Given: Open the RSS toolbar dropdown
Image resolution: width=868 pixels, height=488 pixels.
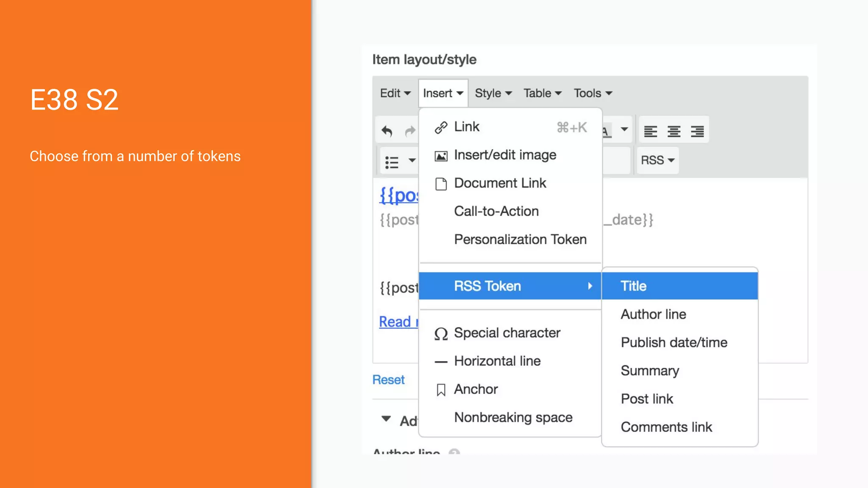Looking at the screenshot, I should point(657,161).
